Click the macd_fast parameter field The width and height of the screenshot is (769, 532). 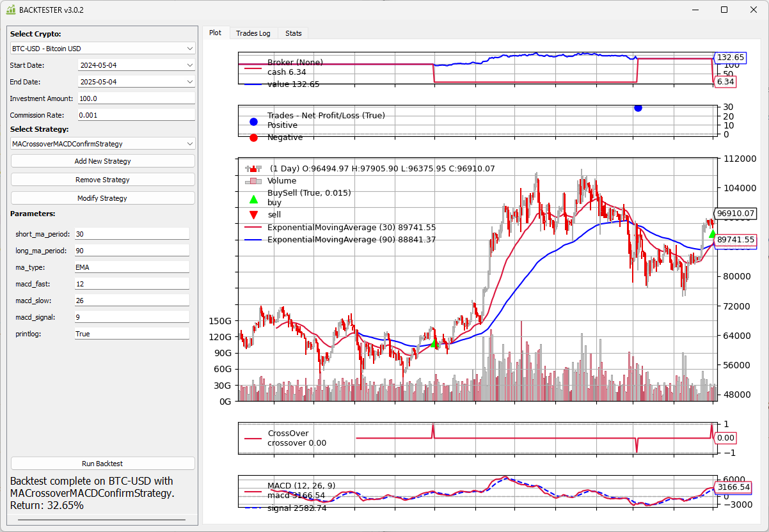tap(132, 284)
